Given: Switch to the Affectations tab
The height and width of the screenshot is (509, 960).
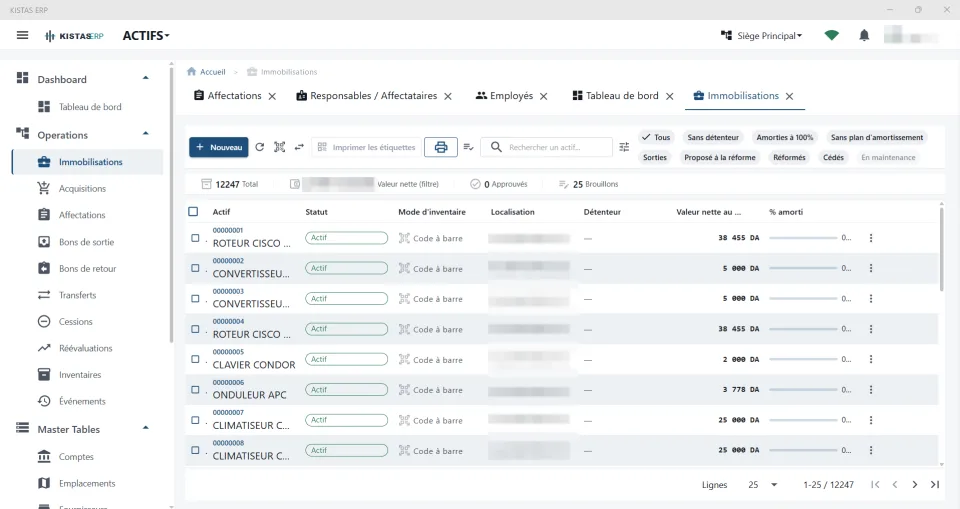Looking at the screenshot, I should (228, 96).
